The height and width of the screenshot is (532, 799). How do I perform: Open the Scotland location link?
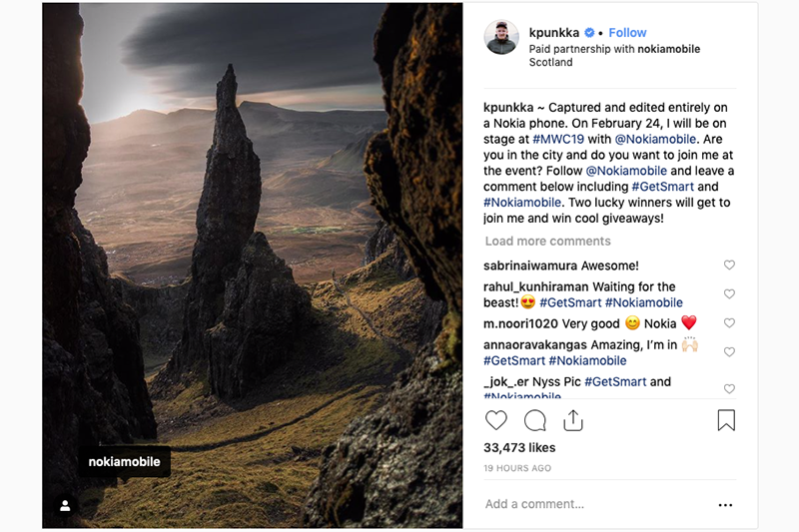pyautogui.click(x=550, y=62)
